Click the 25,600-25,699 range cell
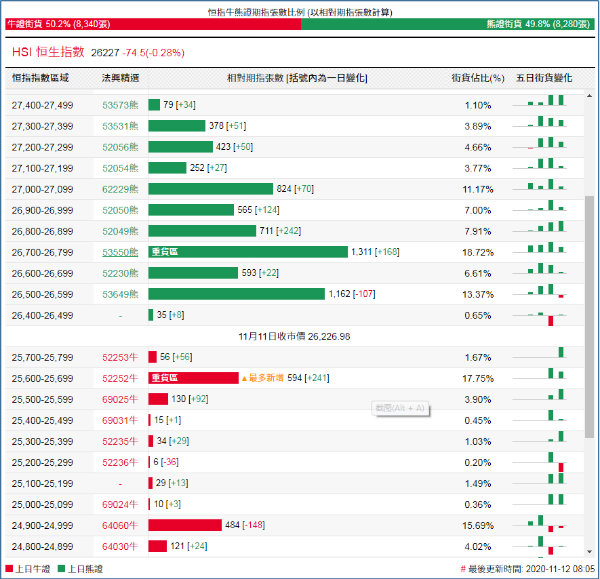 pyautogui.click(x=42, y=379)
